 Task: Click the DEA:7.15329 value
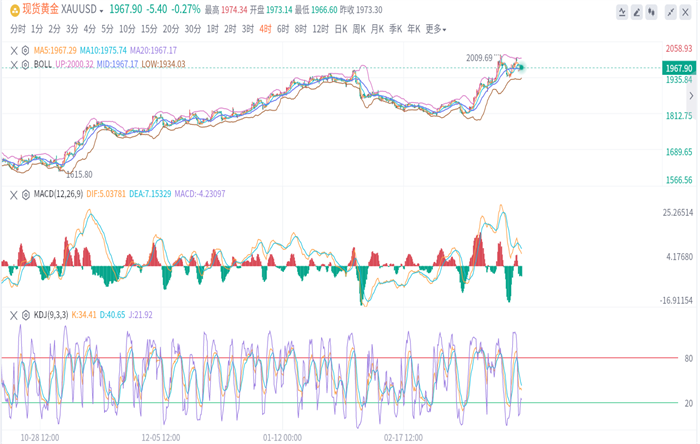[x=150, y=194]
